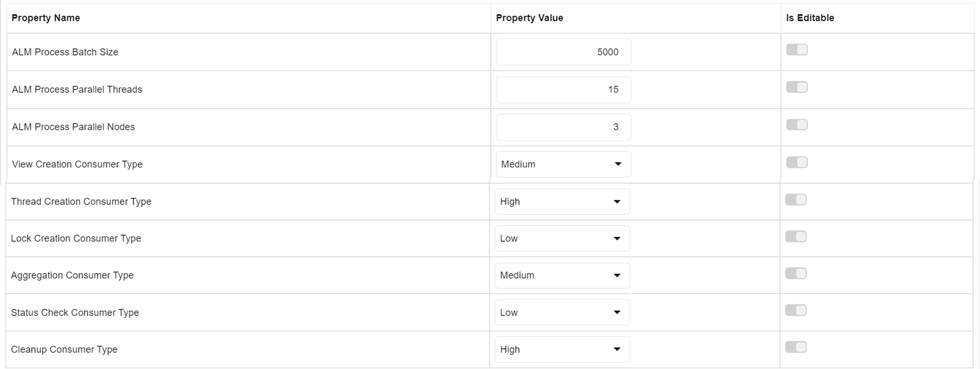Open Aggregation Consumer Type dropdown

coord(562,275)
